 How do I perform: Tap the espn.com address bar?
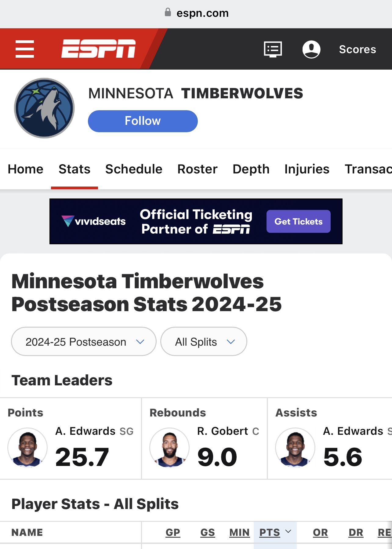click(202, 13)
